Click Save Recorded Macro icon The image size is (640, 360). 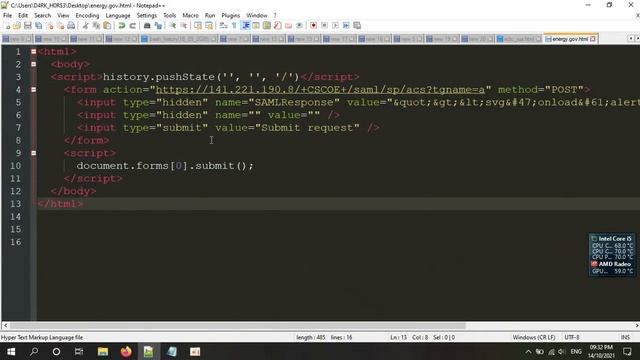pos(357,26)
